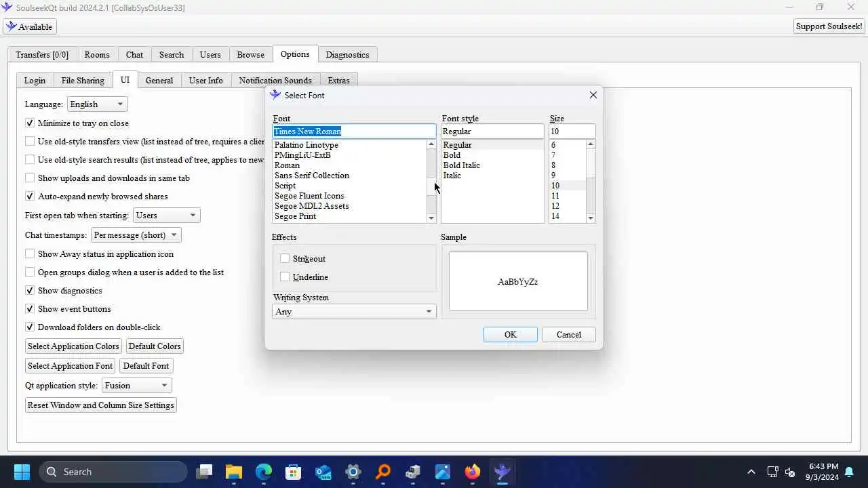Open notification bell in the system tray
Viewport: 868px width, 488px height.
849,472
